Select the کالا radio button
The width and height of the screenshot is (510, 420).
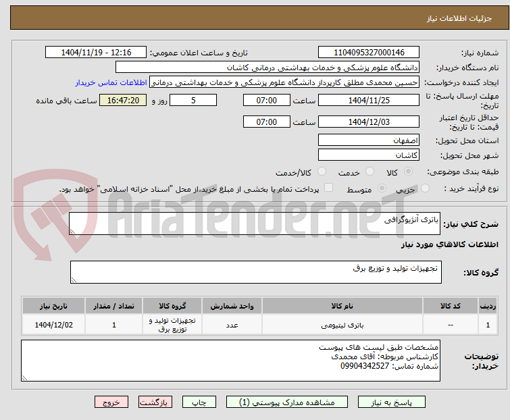click(408, 172)
